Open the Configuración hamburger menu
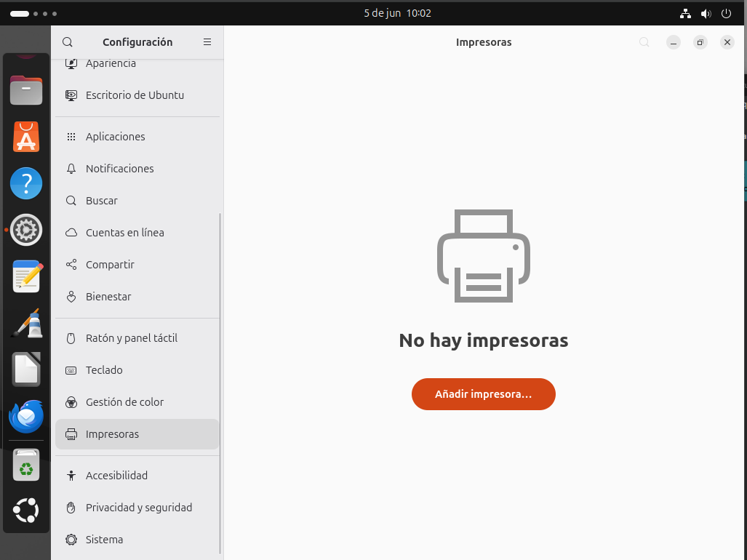 point(207,42)
